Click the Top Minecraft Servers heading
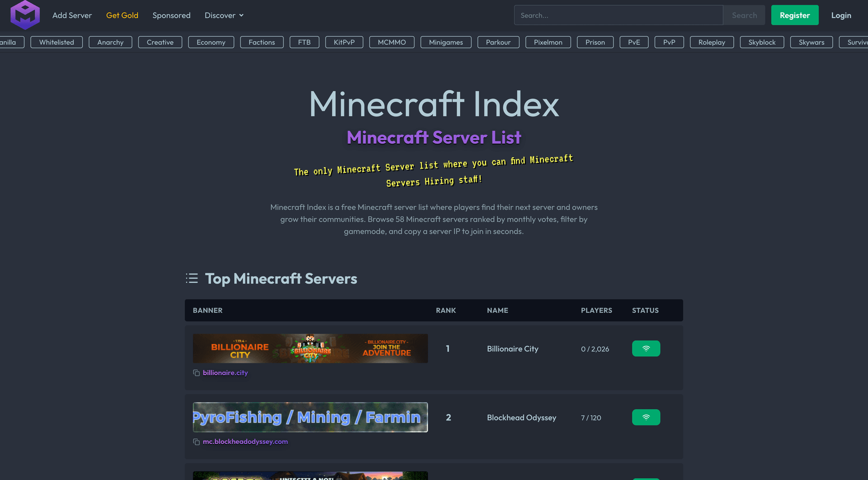The image size is (868, 480). (281, 278)
